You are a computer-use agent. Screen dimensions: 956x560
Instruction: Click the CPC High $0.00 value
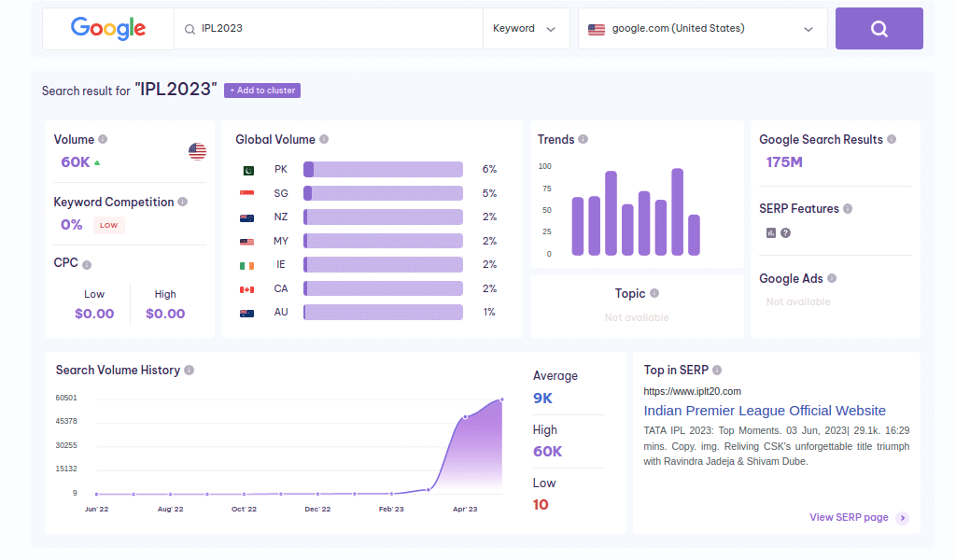[165, 314]
